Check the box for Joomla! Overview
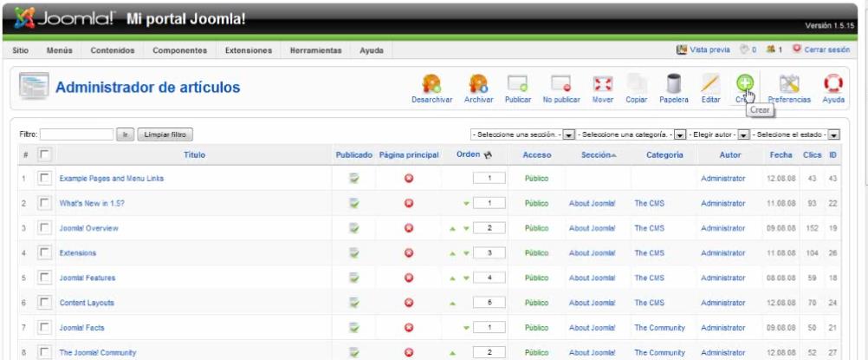This screenshot has height=360, width=868. [x=43, y=228]
